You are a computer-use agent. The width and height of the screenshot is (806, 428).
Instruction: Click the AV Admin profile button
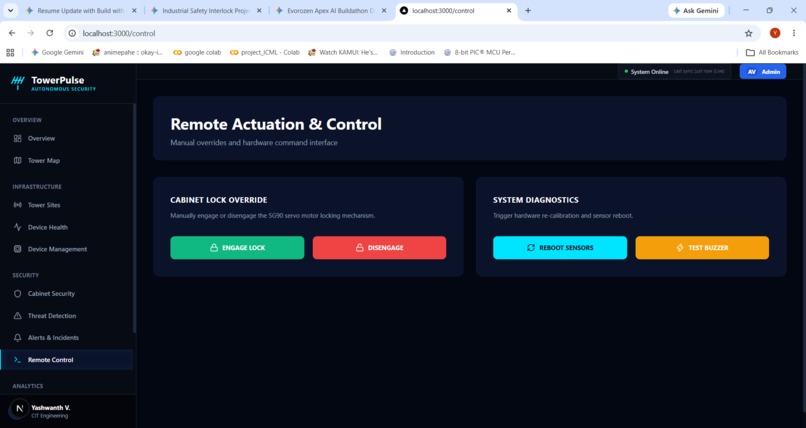point(763,71)
